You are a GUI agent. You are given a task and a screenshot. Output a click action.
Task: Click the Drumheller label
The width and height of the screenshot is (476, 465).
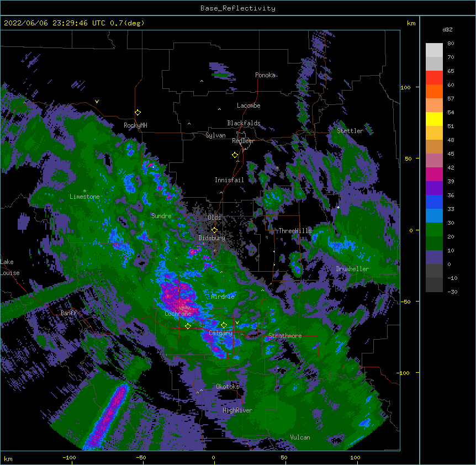[x=352, y=269]
